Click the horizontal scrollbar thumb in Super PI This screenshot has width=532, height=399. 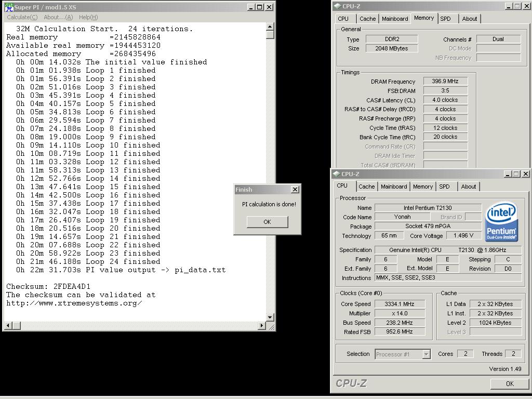[x=17, y=326]
